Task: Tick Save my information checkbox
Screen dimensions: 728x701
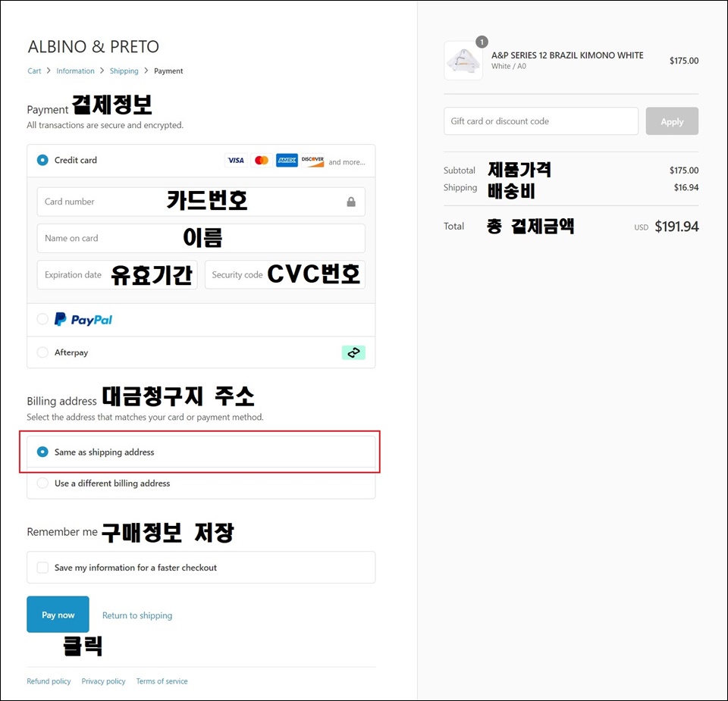Action: click(x=42, y=568)
